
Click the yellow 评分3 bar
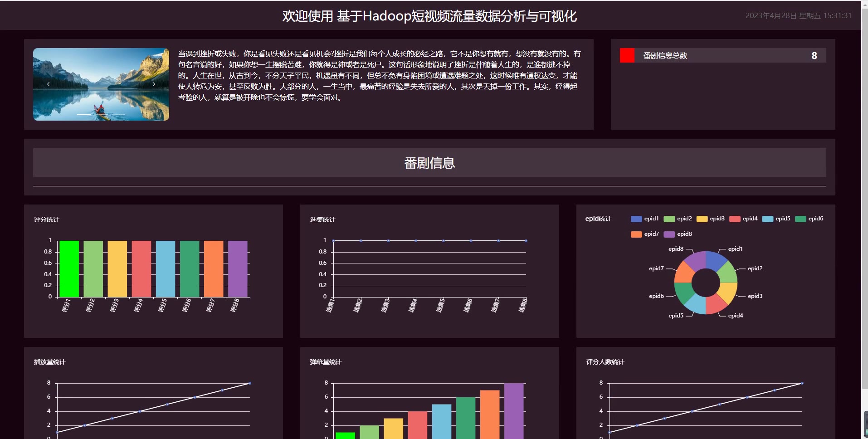pos(117,269)
